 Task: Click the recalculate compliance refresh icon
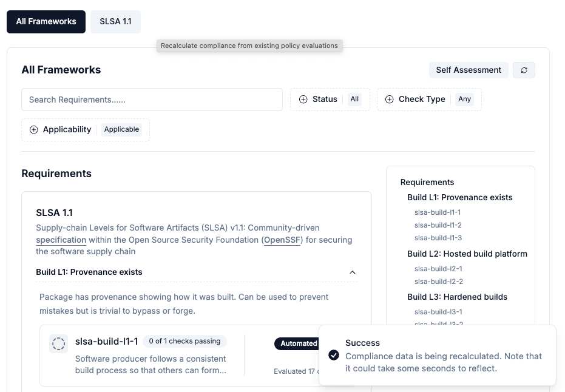coord(524,70)
